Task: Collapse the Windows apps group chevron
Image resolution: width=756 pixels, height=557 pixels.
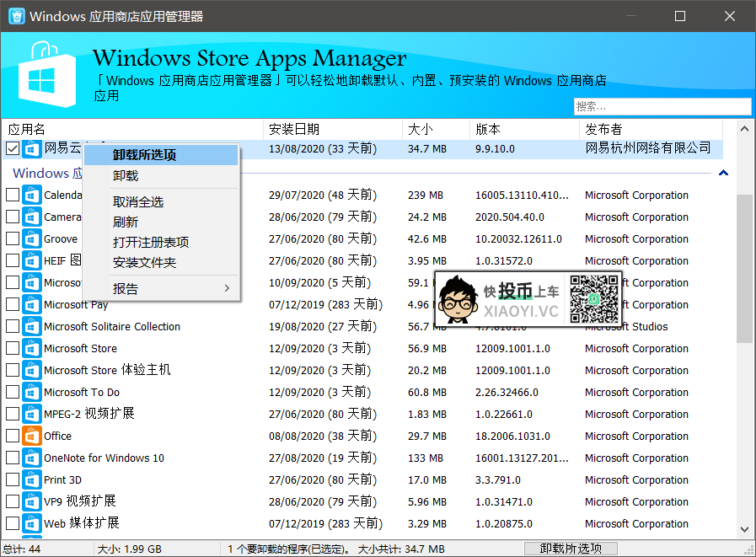Action: [x=723, y=174]
